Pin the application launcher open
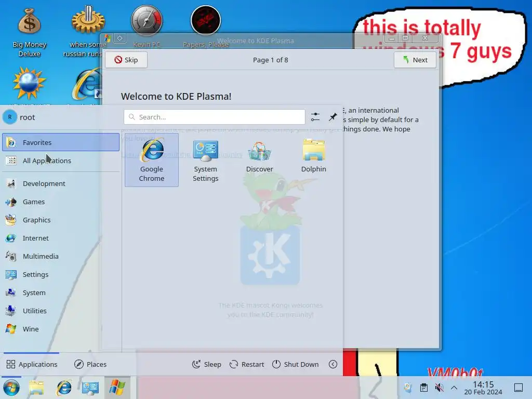The image size is (532, 399). [x=333, y=117]
